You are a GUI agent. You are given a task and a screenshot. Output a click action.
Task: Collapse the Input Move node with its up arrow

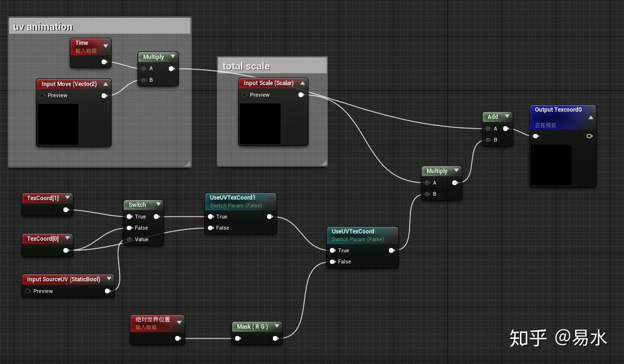click(105, 83)
